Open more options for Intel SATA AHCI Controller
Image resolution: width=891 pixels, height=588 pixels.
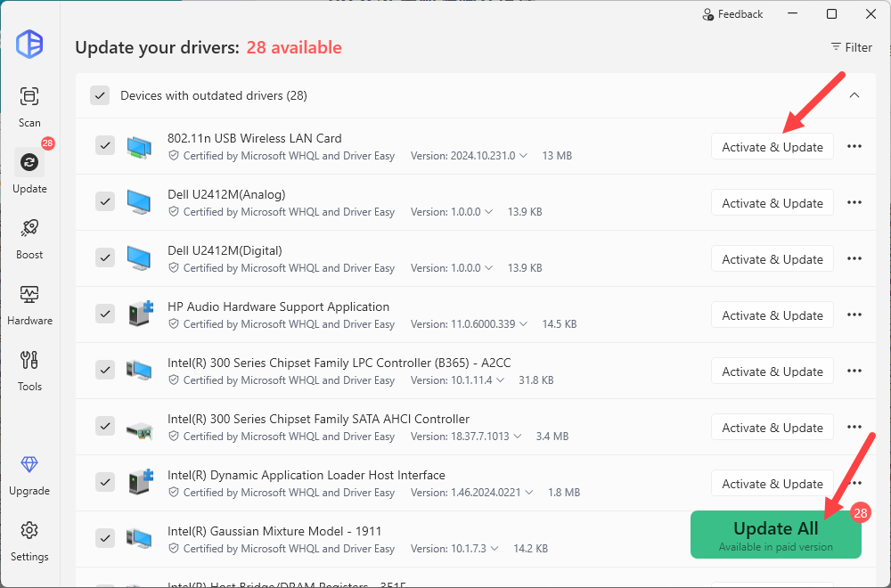click(854, 428)
